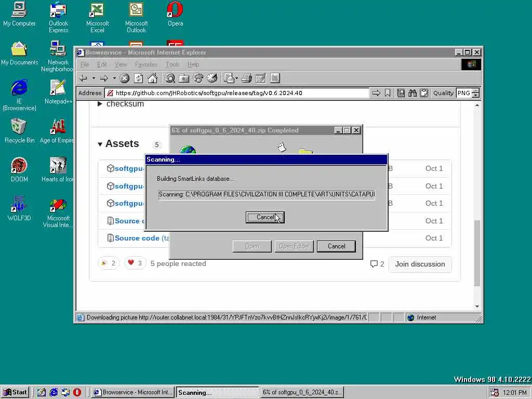
Task: Click the party reaction with count 2
Action: (x=109, y=263)
